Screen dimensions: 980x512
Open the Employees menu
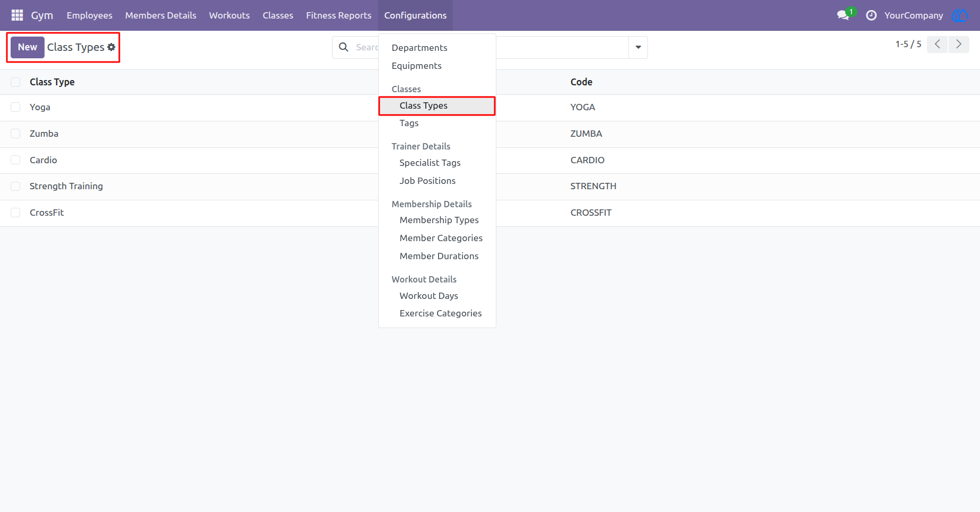point(90,15)
